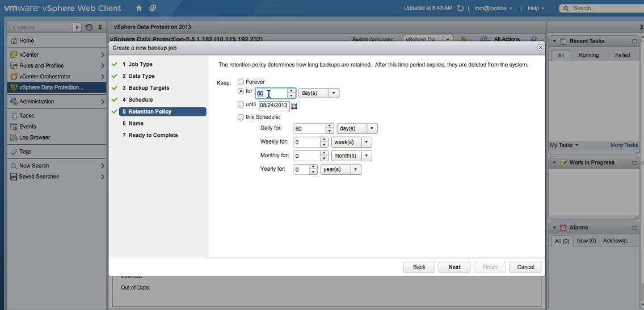Click the Rules and Profiles icon

14,66
